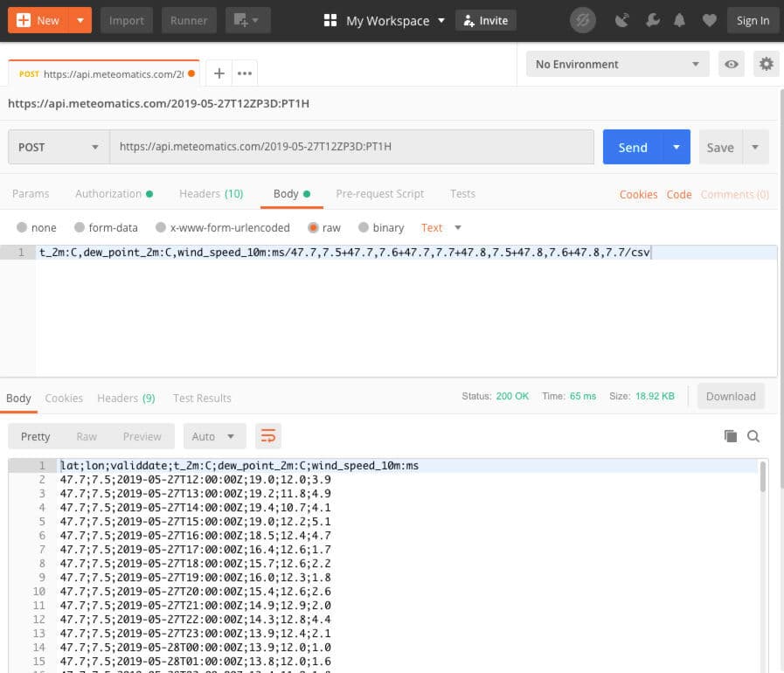Open manage environments gear icon
Screen dimensions: 784x673
pos(767,64)
